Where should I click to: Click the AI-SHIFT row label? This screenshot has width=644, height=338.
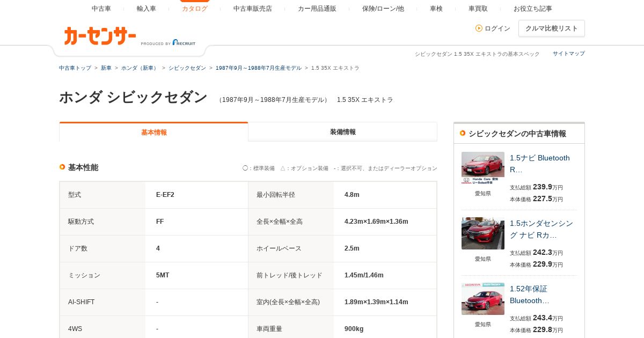(x=82, y=302)
